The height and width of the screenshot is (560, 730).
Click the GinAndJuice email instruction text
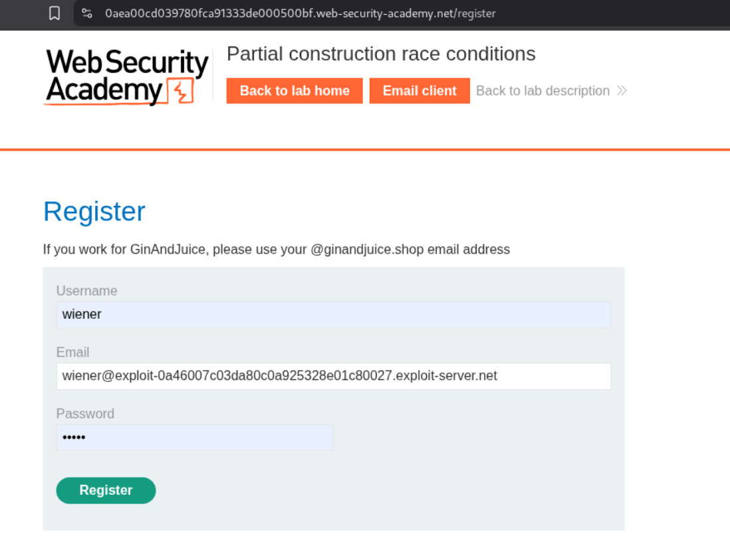pos(276,250)
